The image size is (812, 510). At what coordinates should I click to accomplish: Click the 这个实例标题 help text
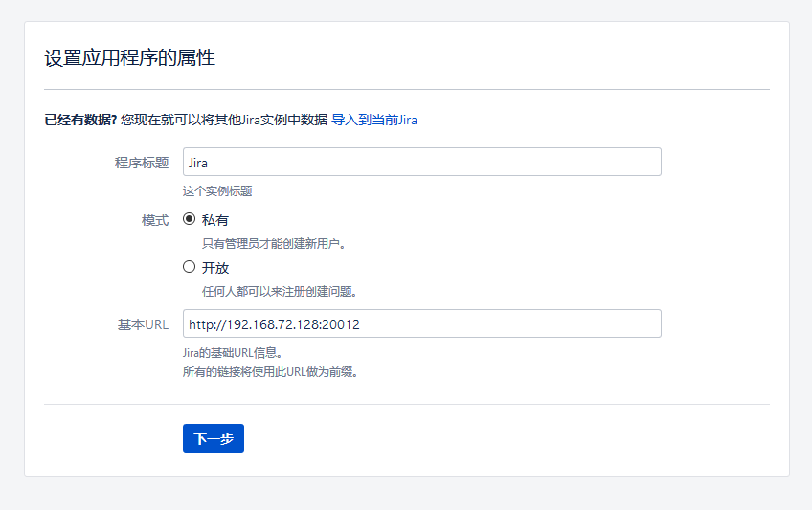coord(217,190)
